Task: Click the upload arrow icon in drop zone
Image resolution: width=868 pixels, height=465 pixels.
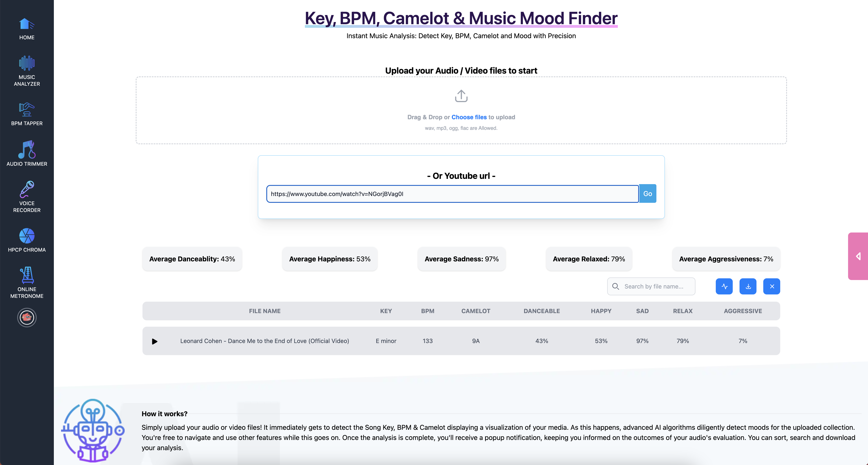Action: coord(461,96)
